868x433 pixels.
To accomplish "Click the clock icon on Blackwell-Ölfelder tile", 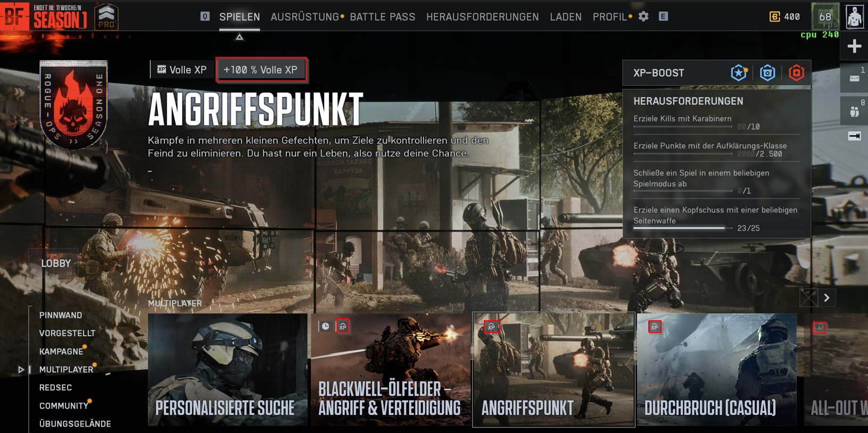I will pyautogui.click(x=326, y=327).
